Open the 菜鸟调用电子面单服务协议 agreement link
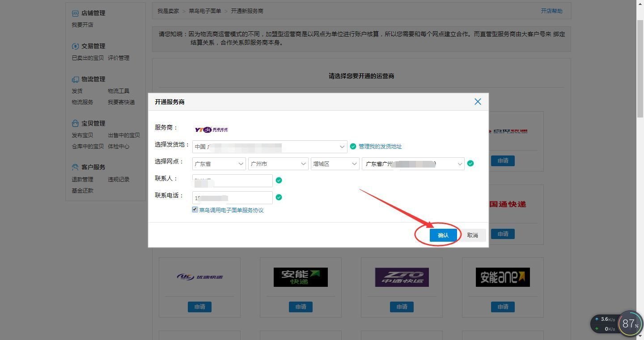This screenshot has width=644, height=340. tap(231, 210)
